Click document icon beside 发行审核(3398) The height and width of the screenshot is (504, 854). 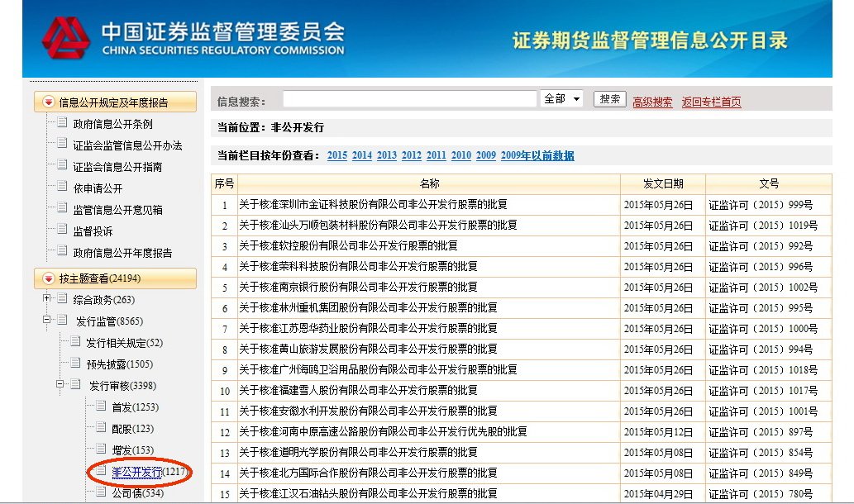[75, 384]
